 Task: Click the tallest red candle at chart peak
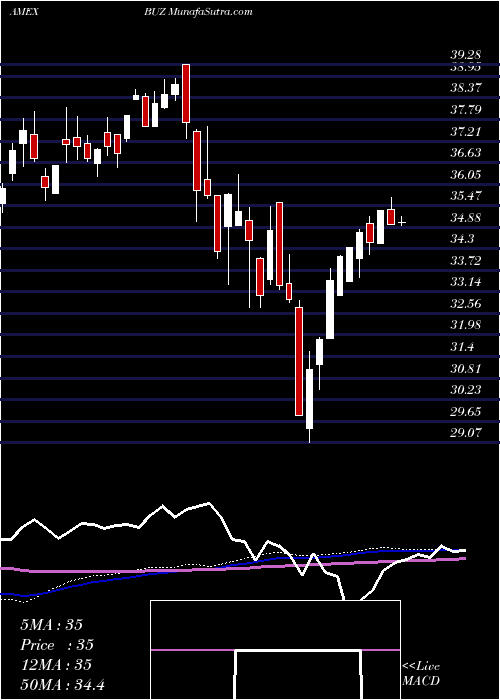point(186,93)
